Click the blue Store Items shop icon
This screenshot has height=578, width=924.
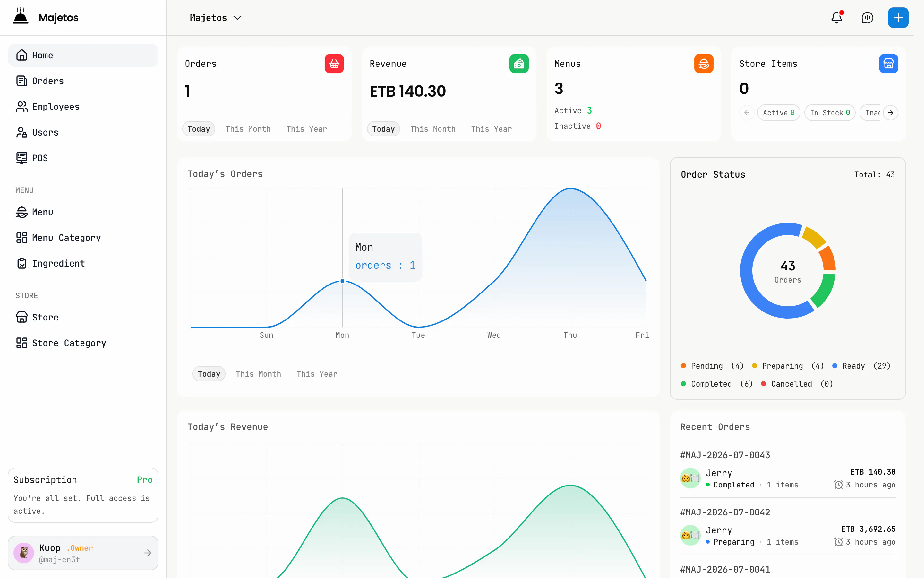(x=888, y=64)
